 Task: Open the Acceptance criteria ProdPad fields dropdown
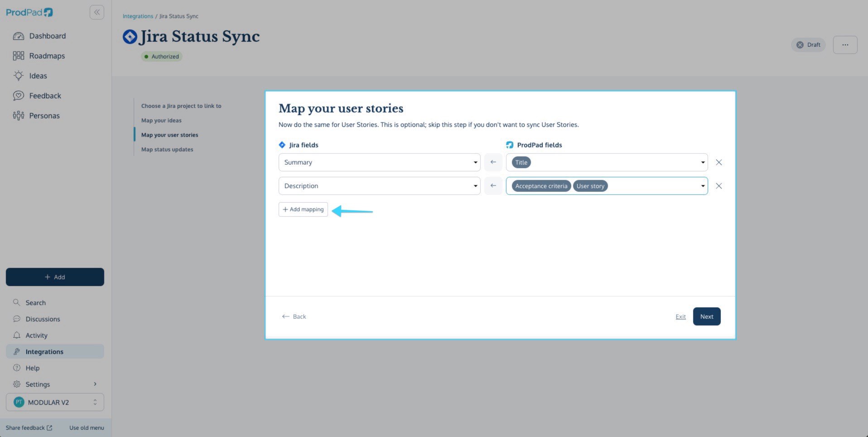pyautogui.click(x=607, y=186)
